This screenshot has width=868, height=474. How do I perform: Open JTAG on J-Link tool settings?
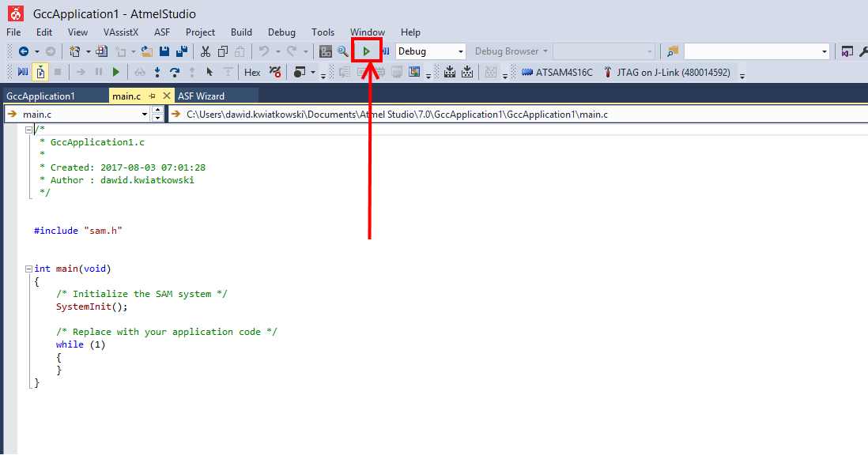click(x=667, y=73)
